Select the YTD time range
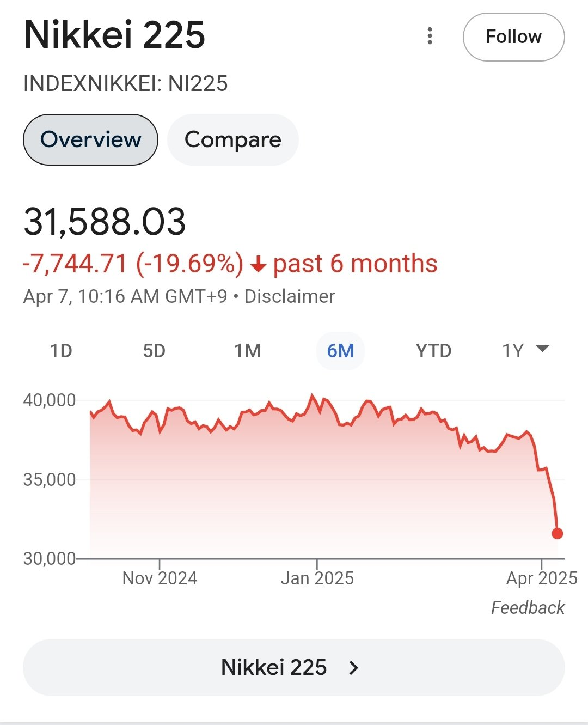Screen dimensions: 588x725 pos(433,351)
